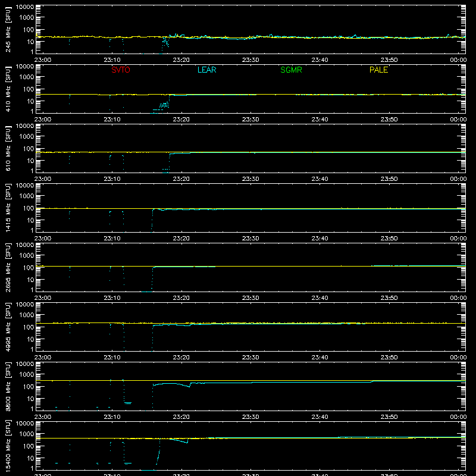Screen dimensions: 476x476
Task: Click the 1000 tick of 2695 MHz panel
Action: coord(27,256)
